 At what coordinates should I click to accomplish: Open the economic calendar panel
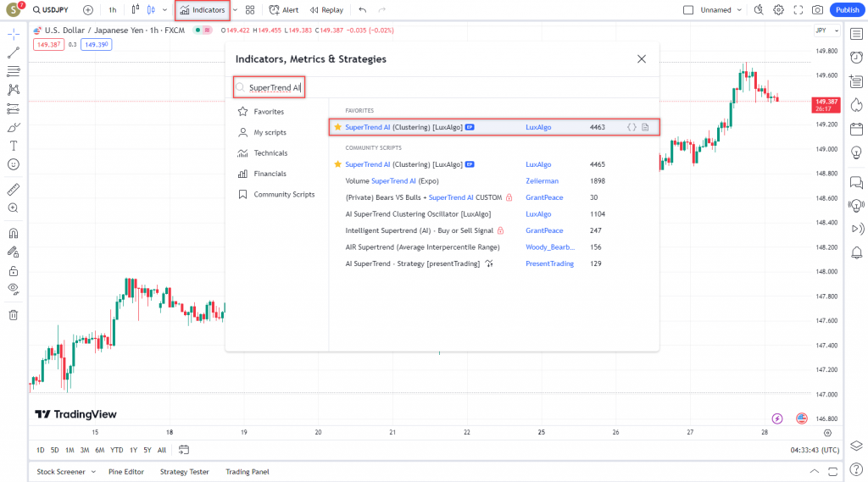click(856, 129)
